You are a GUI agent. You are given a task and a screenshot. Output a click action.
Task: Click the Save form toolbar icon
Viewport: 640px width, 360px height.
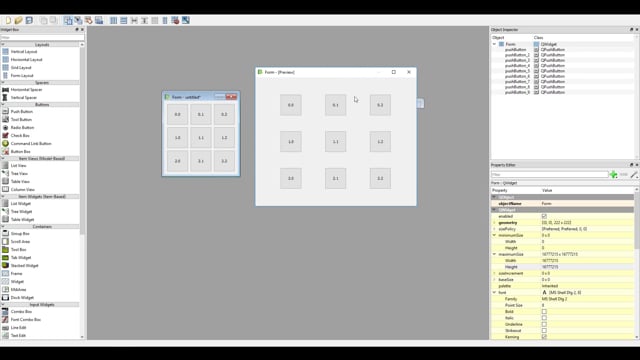pos(29,20)
